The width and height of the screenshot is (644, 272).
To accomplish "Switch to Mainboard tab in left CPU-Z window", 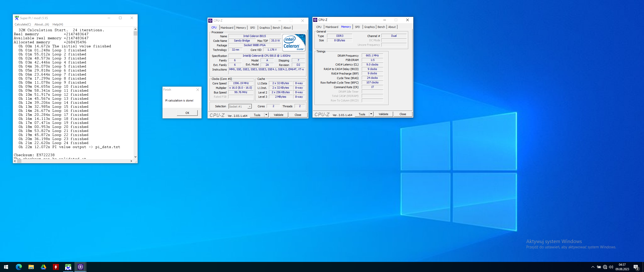I will pos(227,28).
